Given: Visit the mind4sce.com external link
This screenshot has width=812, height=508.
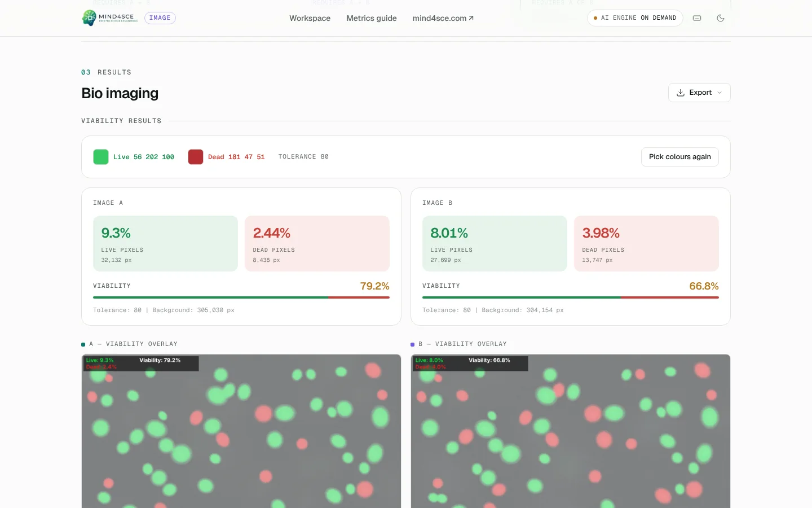Looking at the screenshot, I should pyautogui.click(x=443, y=18).
